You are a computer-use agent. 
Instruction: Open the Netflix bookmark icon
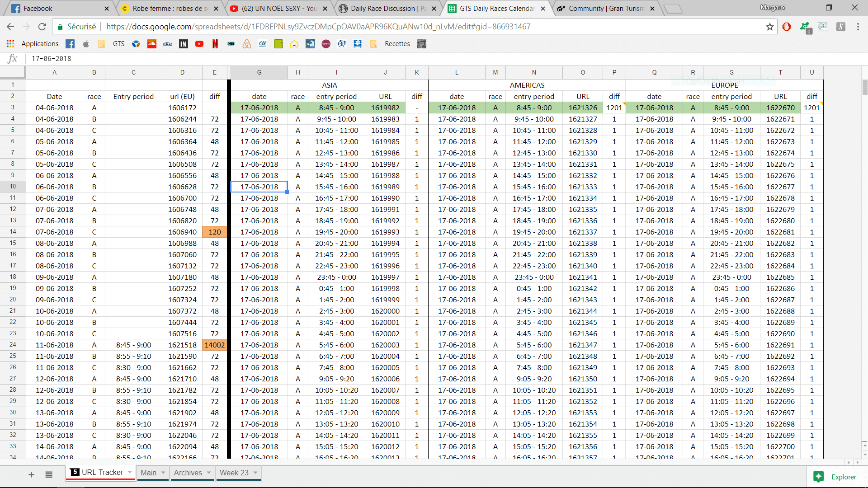pos(215,44)
